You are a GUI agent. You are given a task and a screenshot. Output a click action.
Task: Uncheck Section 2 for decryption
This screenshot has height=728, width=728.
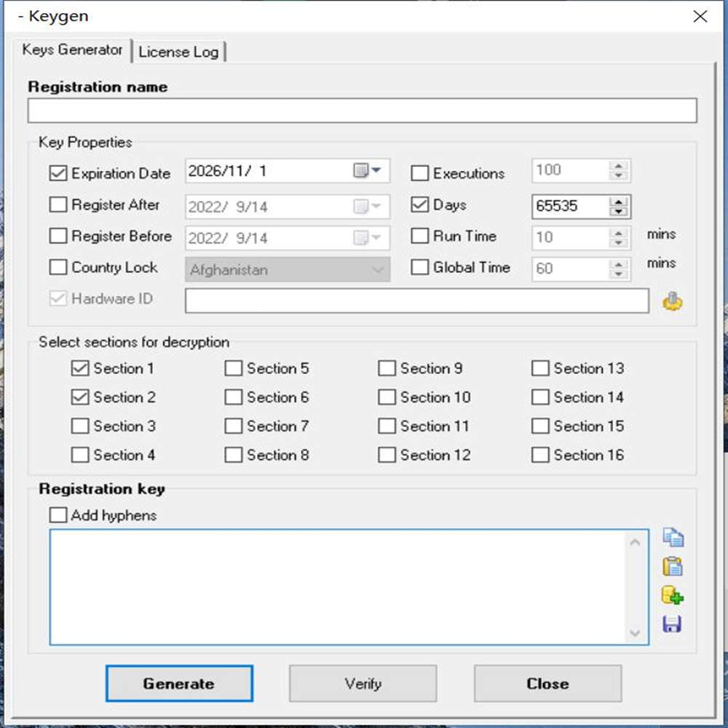point(80,397)
